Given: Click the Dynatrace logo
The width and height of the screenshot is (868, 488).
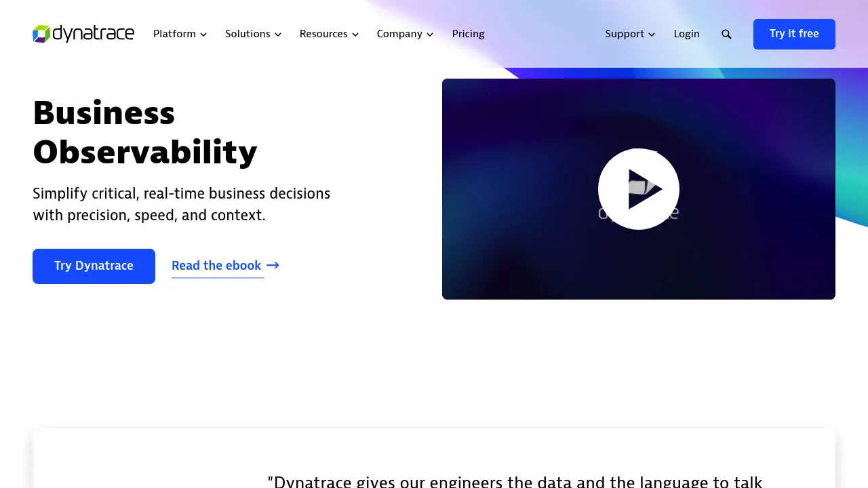Looking at the screenshot, I should tap(83, 34).
